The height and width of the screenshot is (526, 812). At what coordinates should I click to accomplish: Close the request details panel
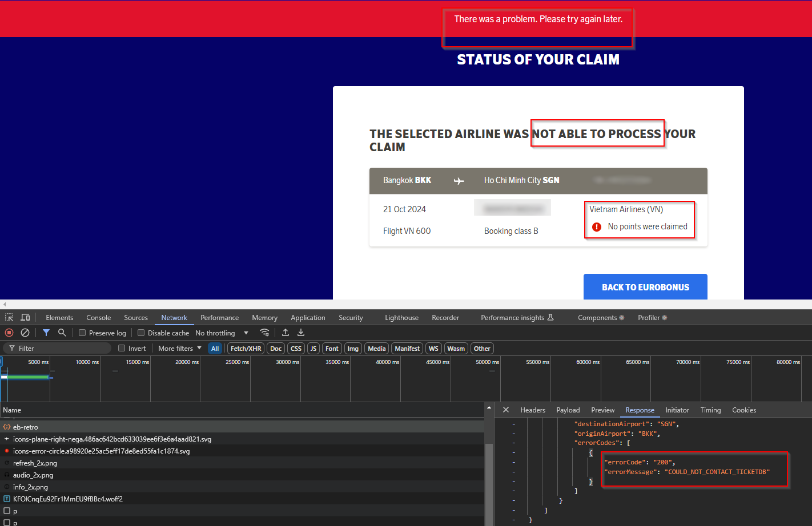click(x=506, y=410)
